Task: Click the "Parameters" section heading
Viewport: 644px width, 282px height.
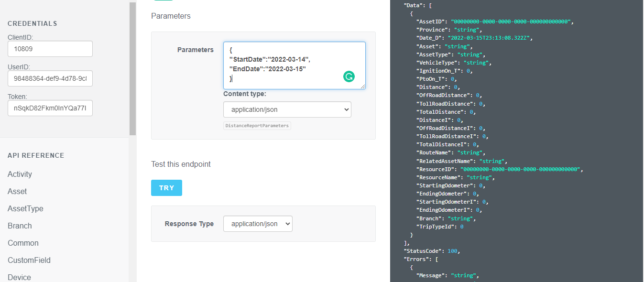Action: pos(171,16)
